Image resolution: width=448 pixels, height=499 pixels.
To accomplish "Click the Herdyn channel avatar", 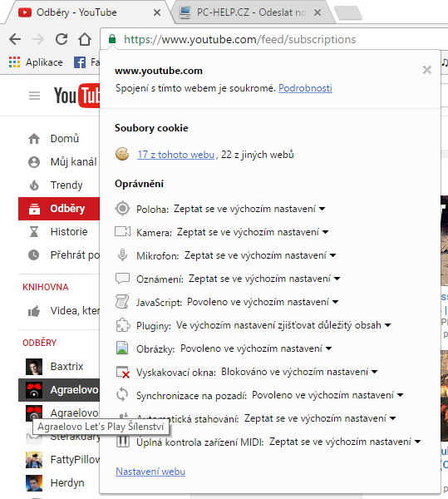I will coord(34,483).
